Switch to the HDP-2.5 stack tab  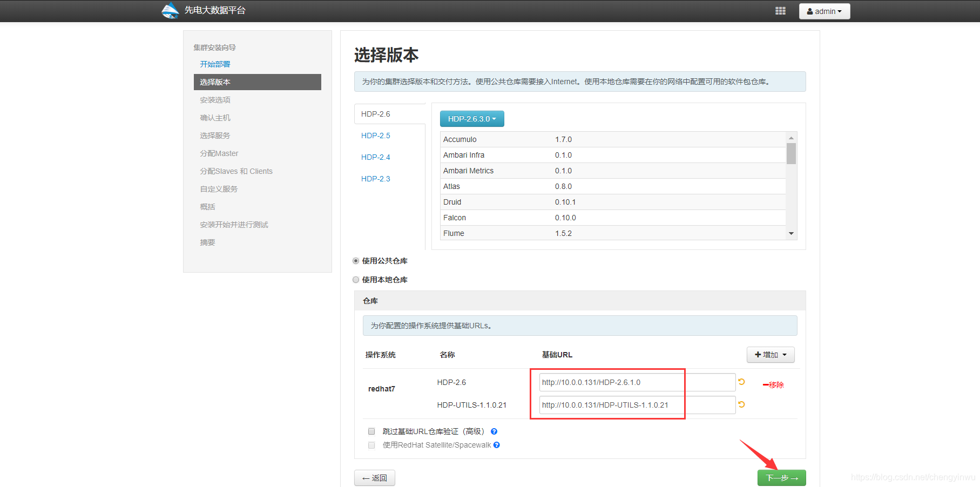tap(376, 136)
